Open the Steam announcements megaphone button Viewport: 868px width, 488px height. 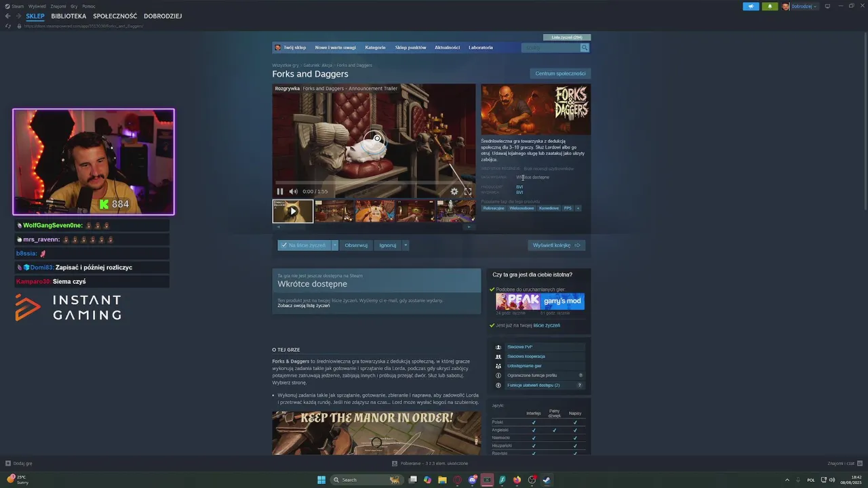(751, 6)
